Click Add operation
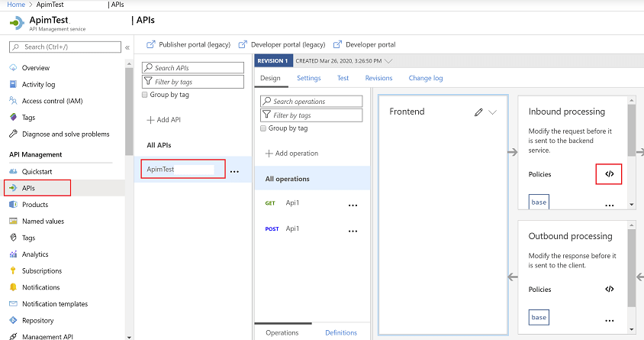The image size is (644, 340). [x=292, y=154]
